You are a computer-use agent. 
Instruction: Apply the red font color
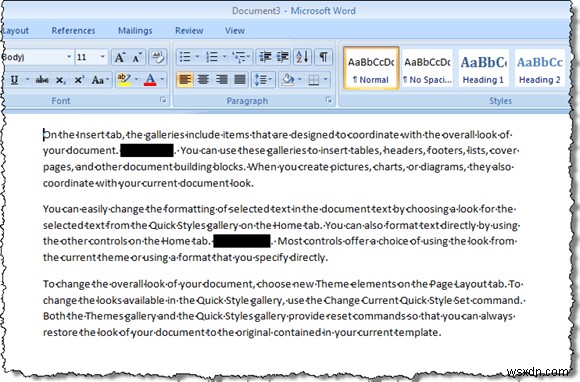tap(150, 80)
